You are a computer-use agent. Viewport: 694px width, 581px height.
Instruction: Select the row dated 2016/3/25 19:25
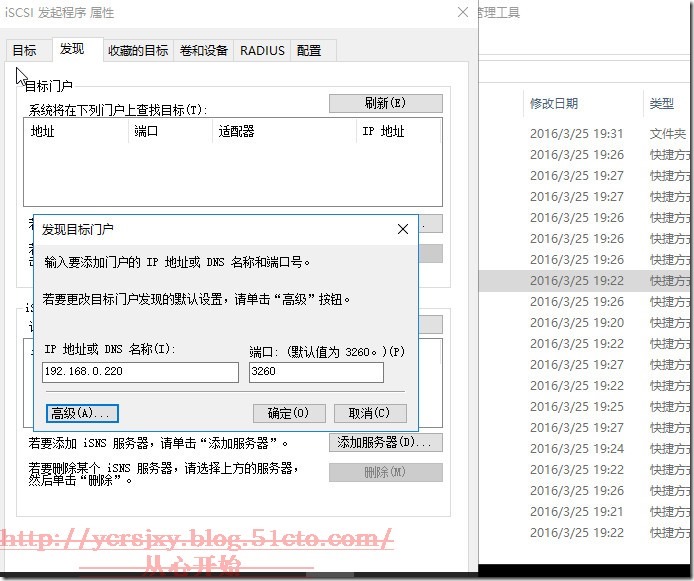pyautogui.click(x=585, y=407)
